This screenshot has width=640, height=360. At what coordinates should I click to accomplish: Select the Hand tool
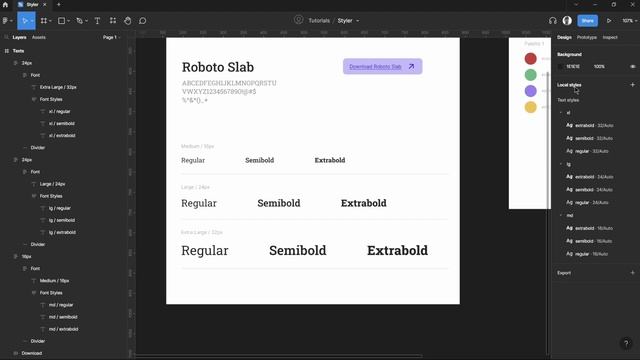point(128,20)
